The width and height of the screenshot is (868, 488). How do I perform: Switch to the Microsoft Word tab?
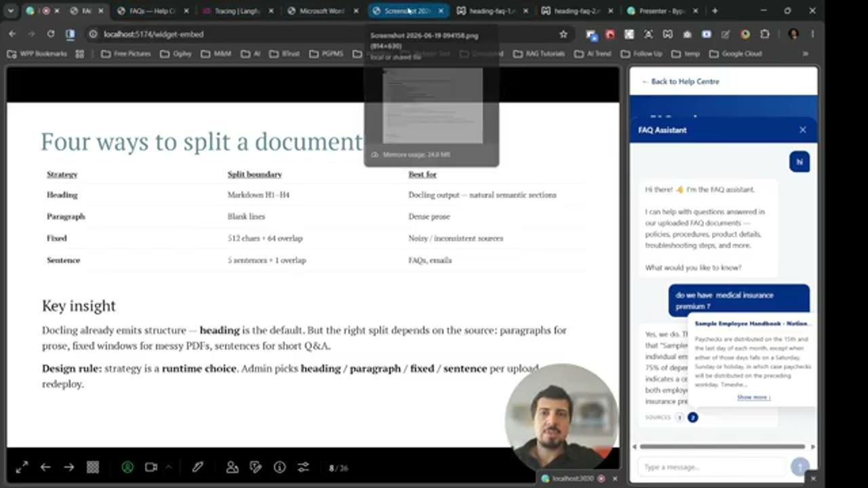(x=322, y=11)
